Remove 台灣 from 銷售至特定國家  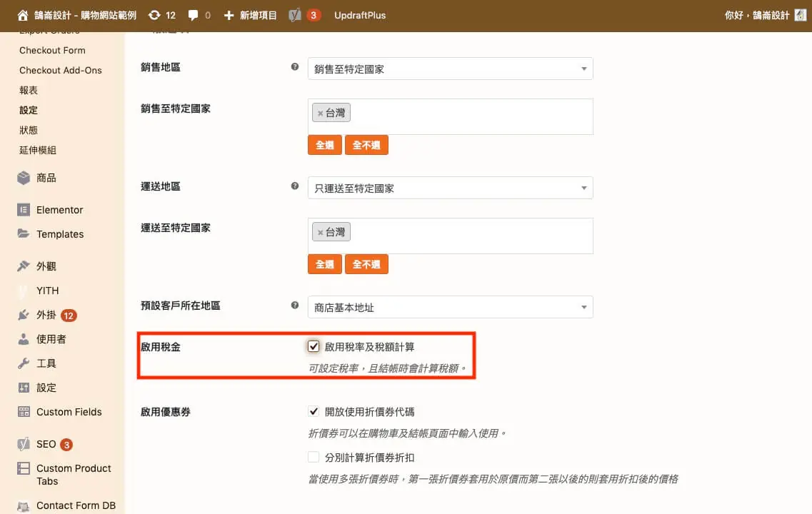320,114
